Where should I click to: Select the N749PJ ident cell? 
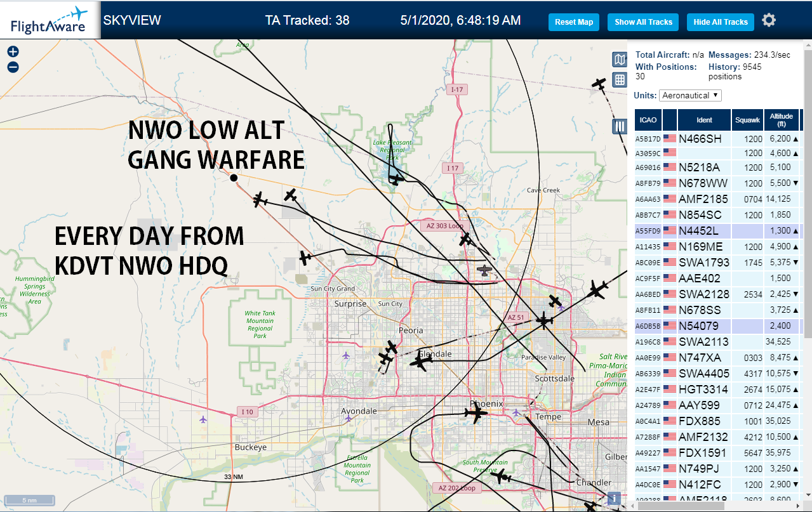pos(703,469)
